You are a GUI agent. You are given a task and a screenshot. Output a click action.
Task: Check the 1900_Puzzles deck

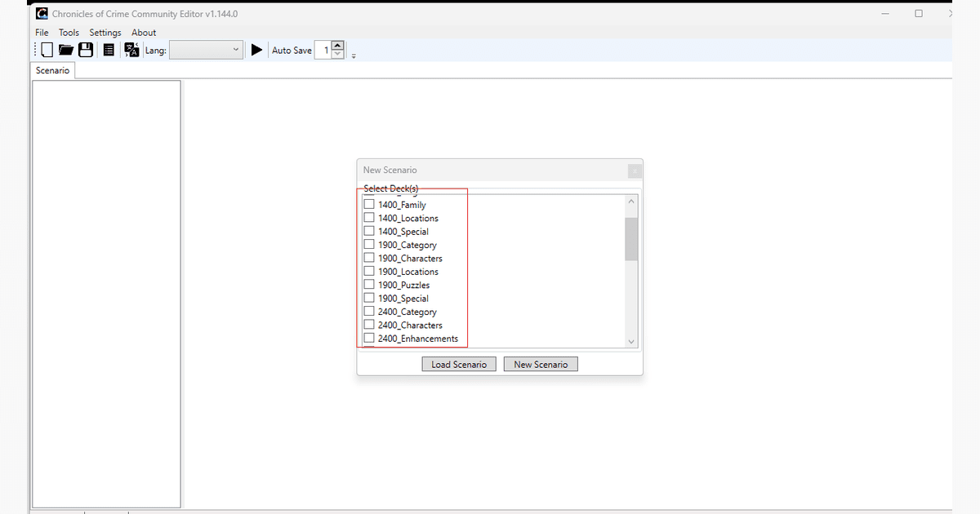(x=369, y=285)
